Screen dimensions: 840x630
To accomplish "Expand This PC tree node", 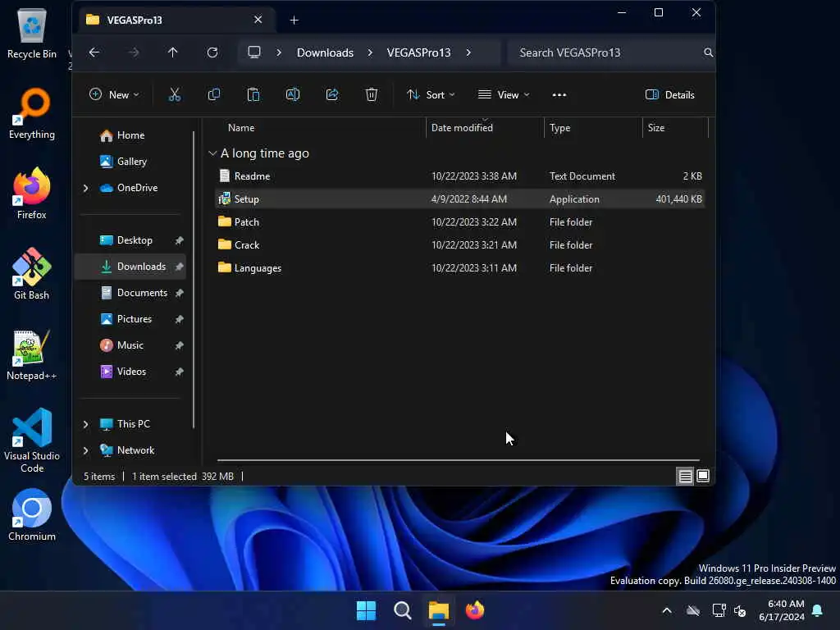I will (x=85, y=424).
